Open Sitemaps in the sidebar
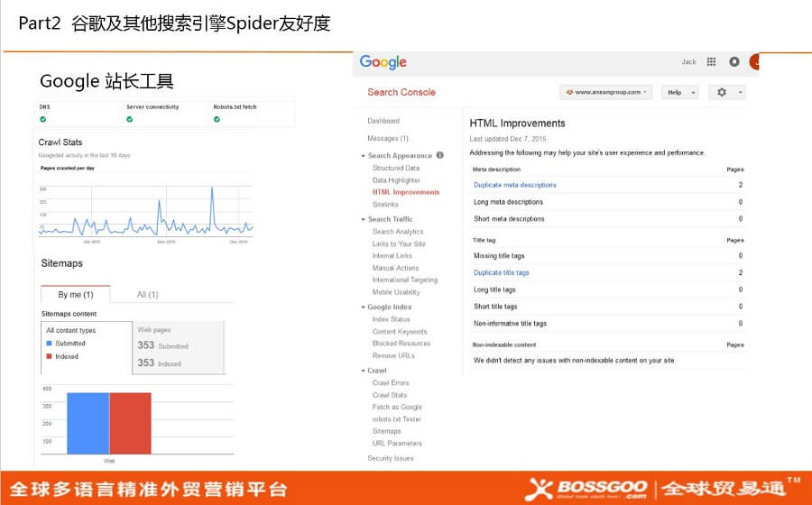The width and height of the screenshot is (812, 505). (x=386, y=431)
